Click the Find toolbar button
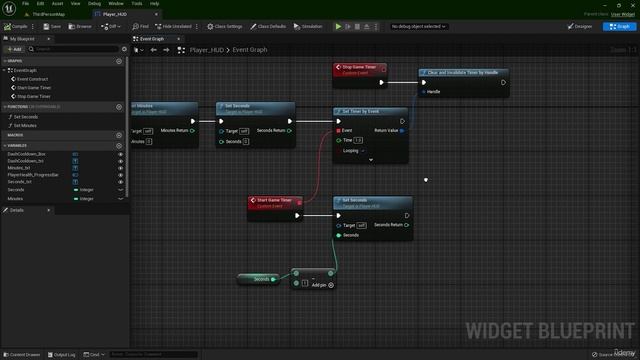640x360 pixels. (140, 27)
